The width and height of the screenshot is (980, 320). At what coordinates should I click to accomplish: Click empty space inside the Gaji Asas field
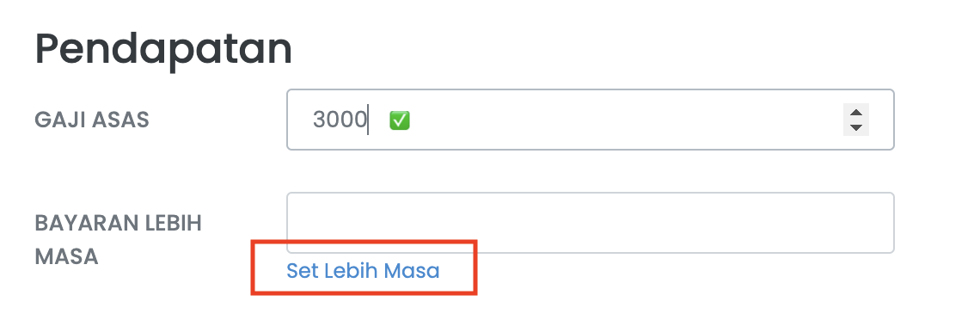click(x=625, y=120)
